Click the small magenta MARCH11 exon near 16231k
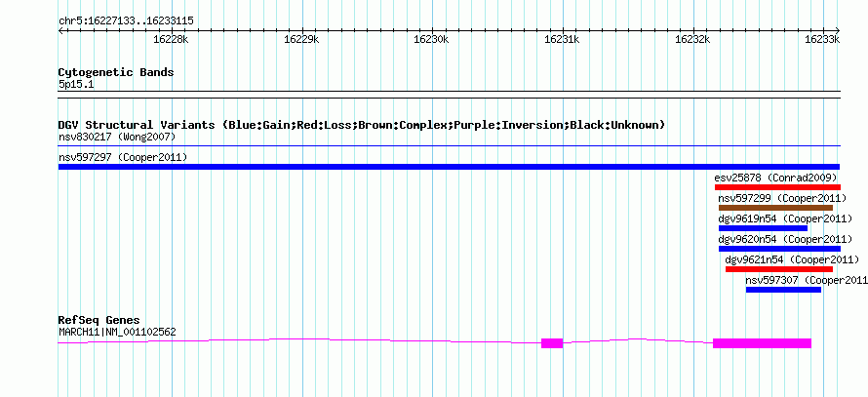 [552, 343]
